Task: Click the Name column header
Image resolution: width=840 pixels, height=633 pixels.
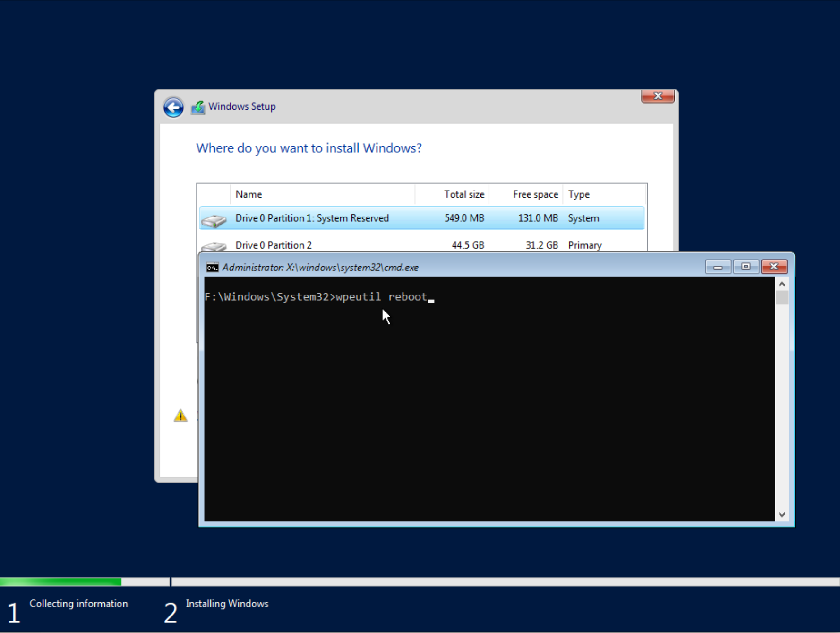Action: click(323, 194)
